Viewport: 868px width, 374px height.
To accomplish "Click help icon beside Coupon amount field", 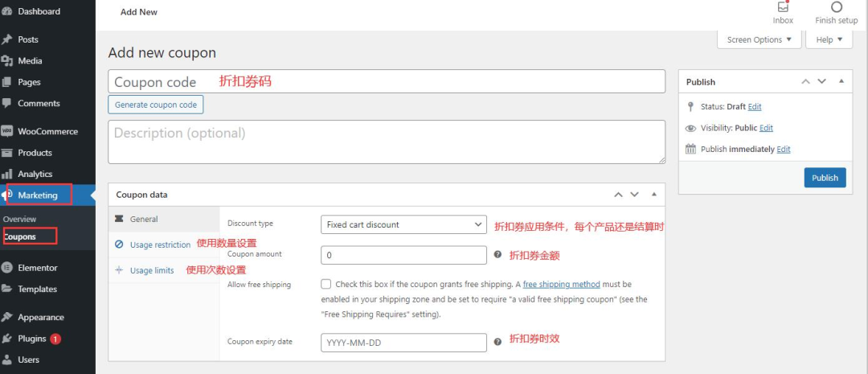I will pos(497,255).
